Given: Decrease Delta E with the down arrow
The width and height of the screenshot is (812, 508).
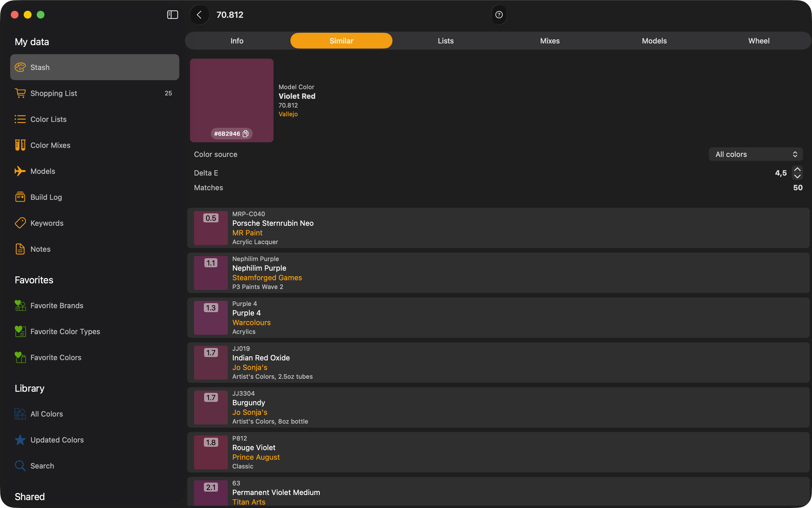Looking at the screenshot, I should coord(797,176).
